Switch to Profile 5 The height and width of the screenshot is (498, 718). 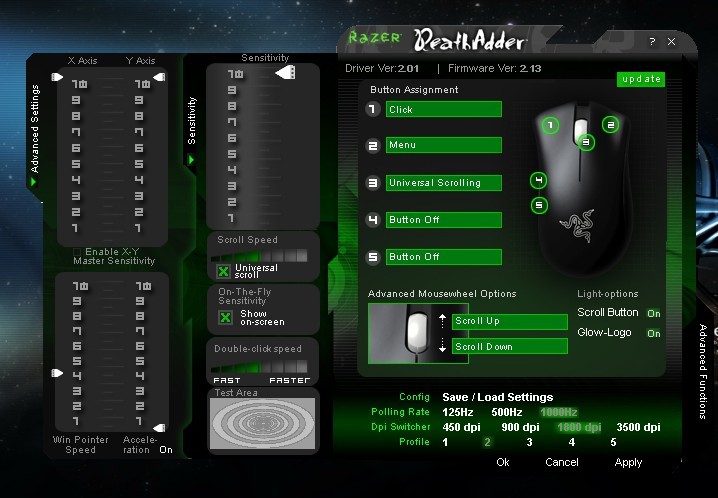613,442
